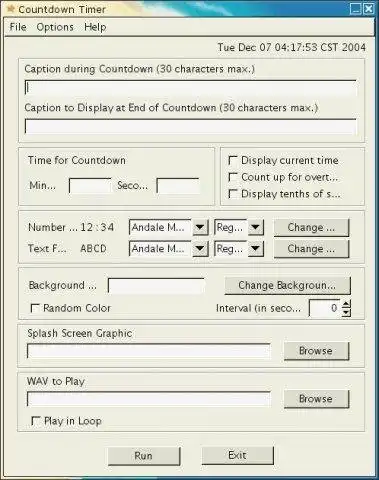Viewport: 379px width, 480px height.
Task: Open Number font style Regular dropdown arrow
Action: click(x=255, y=227)
